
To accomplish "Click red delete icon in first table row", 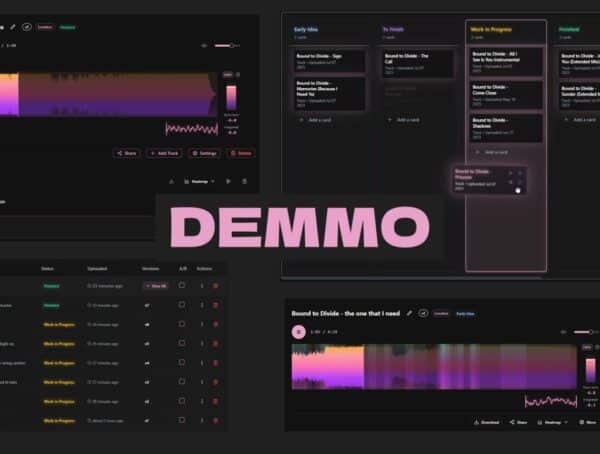I will 215,286.
